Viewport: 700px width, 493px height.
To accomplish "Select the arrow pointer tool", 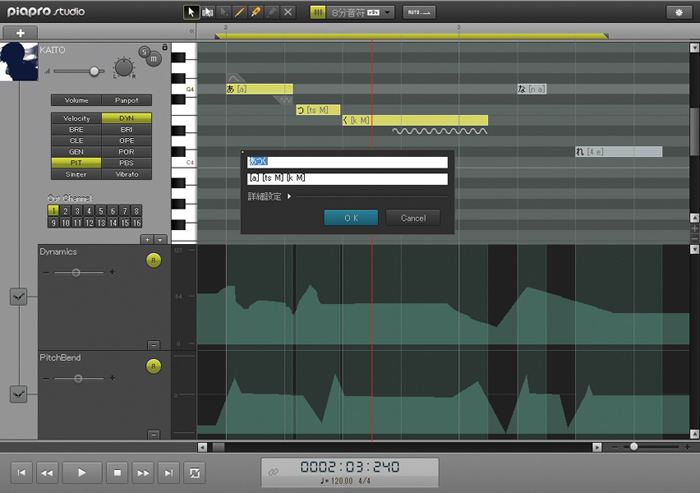I will click(191, 12).
